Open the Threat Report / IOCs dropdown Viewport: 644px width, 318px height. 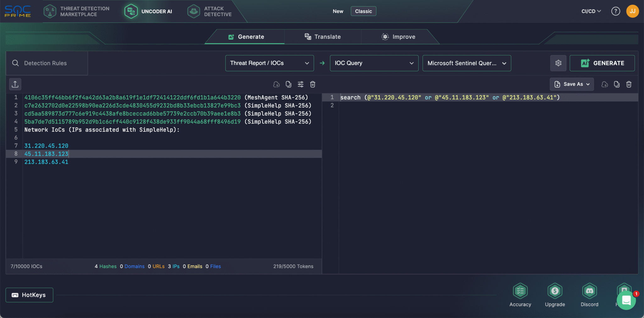(269, 63)
